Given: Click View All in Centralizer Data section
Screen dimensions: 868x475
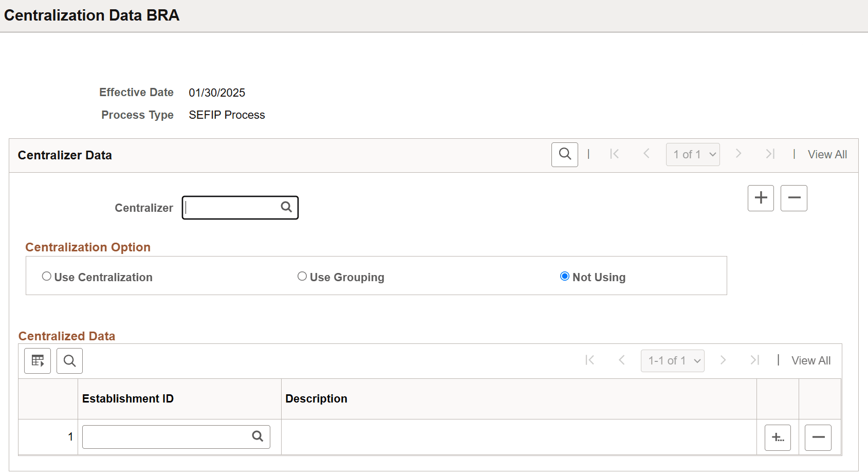Looking at the screenshot, I should [x=827, y=154].
